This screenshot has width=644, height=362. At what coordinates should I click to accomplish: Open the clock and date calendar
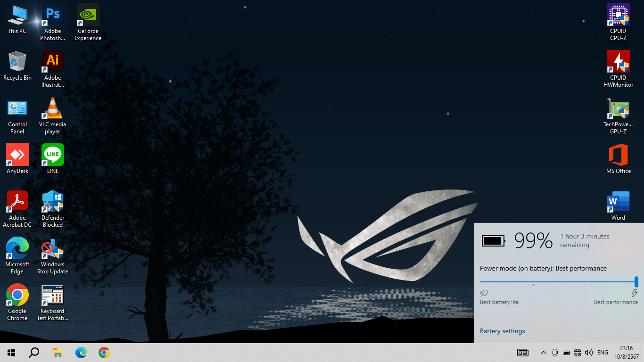(627, 353)
